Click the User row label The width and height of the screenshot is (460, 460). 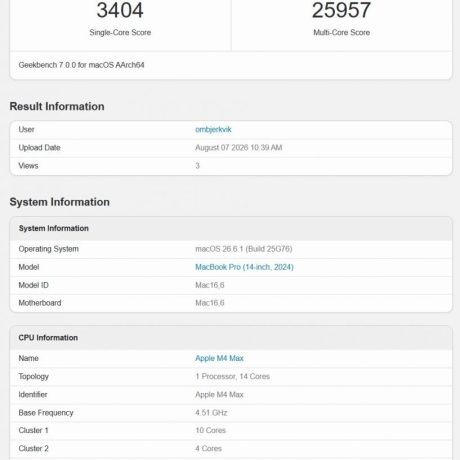pos(26,129)
